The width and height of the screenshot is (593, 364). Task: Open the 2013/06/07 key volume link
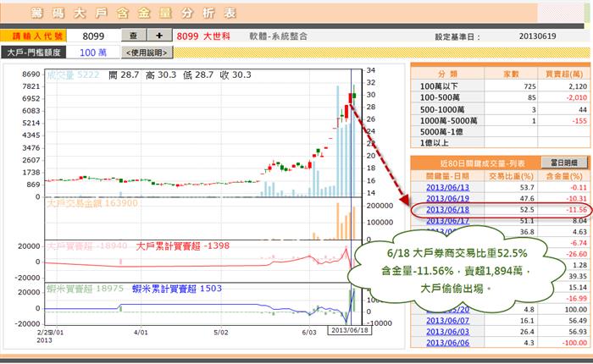tap(447, 321)
